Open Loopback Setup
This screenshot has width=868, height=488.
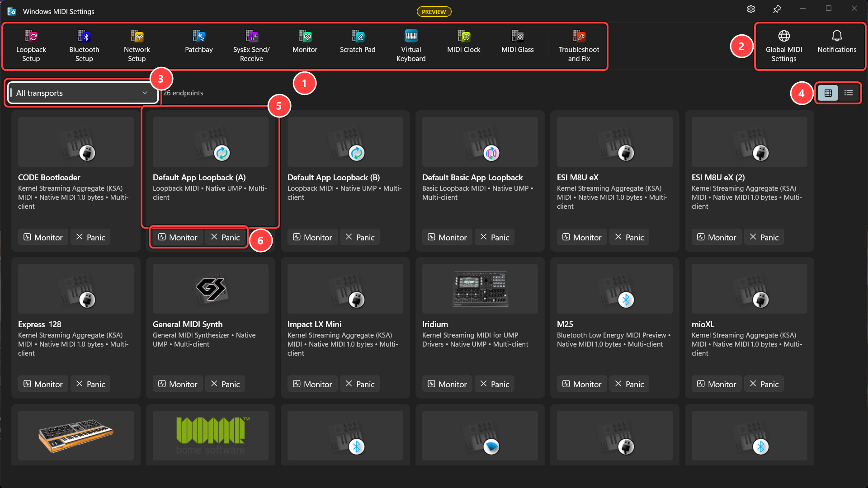click(x=31, y=46)
